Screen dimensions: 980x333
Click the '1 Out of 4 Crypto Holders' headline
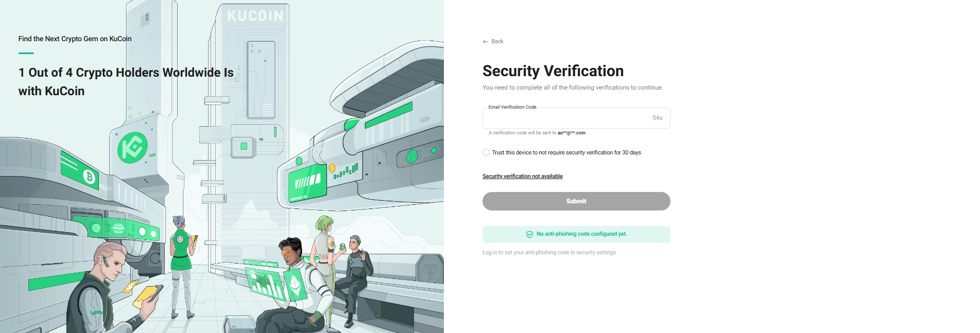pyautogui.click(x=126, y=81)
